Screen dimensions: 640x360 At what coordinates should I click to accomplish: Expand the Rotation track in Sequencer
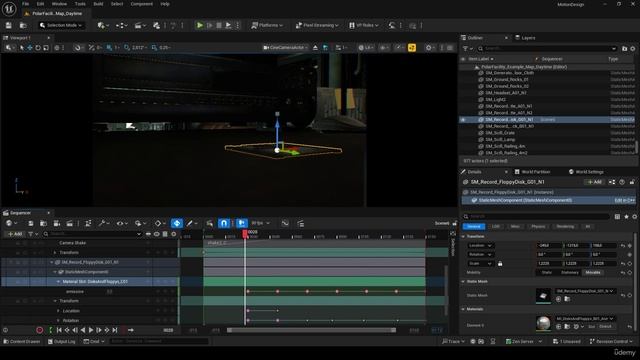pos(58,320)
